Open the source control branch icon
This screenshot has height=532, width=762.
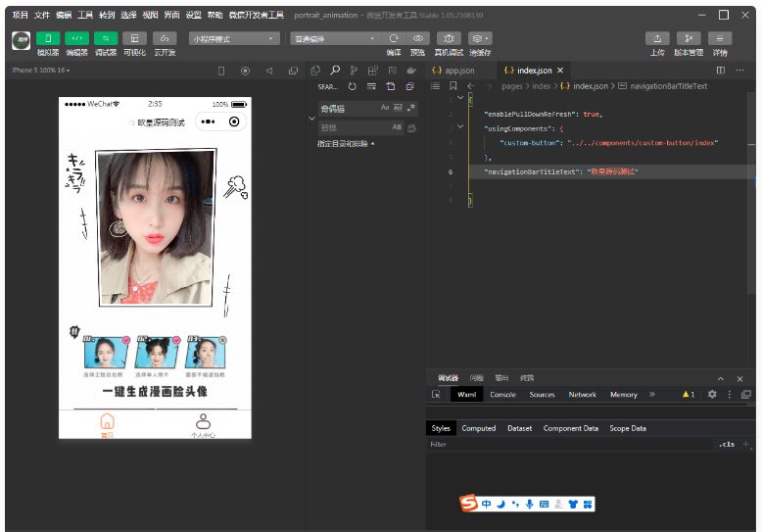click(354, 71)
